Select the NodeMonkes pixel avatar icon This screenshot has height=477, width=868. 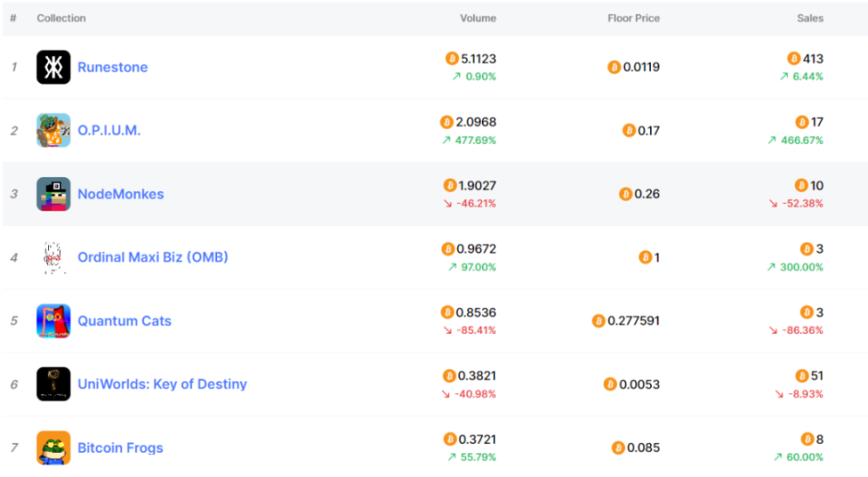point(54,194)
